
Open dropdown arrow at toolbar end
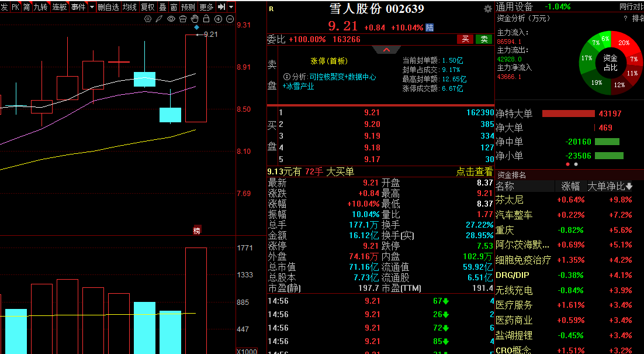[231, 7]
